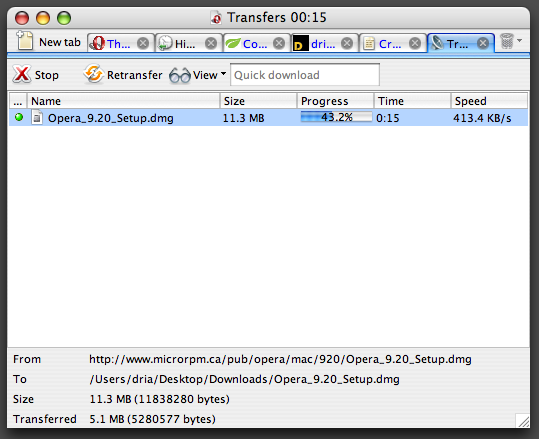Sort transfers by the Name column header

(x=123, y=101)
